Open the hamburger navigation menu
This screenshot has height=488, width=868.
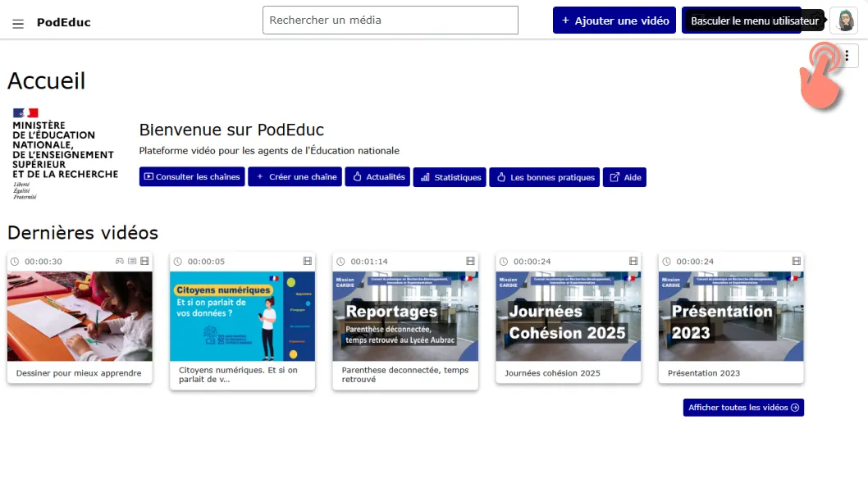point(18,23)
